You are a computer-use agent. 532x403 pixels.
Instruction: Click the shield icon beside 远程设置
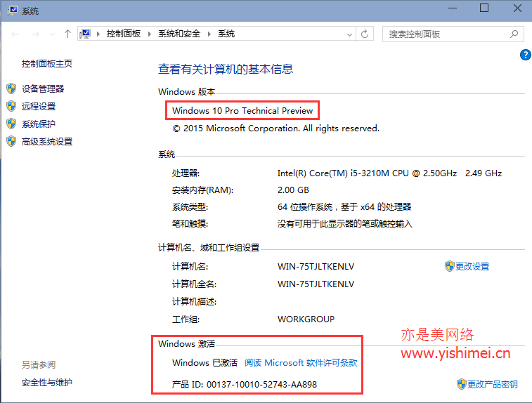[11, 106]
